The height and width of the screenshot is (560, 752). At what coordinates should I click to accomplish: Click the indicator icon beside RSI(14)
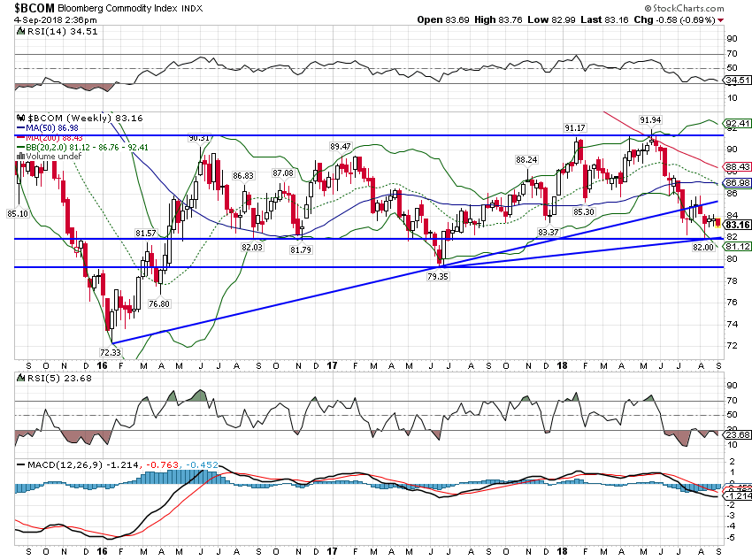click(20, 32)
